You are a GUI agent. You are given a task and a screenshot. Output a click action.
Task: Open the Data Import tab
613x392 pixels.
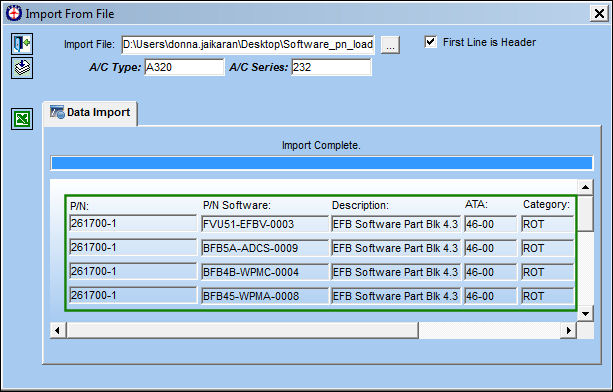point(90,113)
